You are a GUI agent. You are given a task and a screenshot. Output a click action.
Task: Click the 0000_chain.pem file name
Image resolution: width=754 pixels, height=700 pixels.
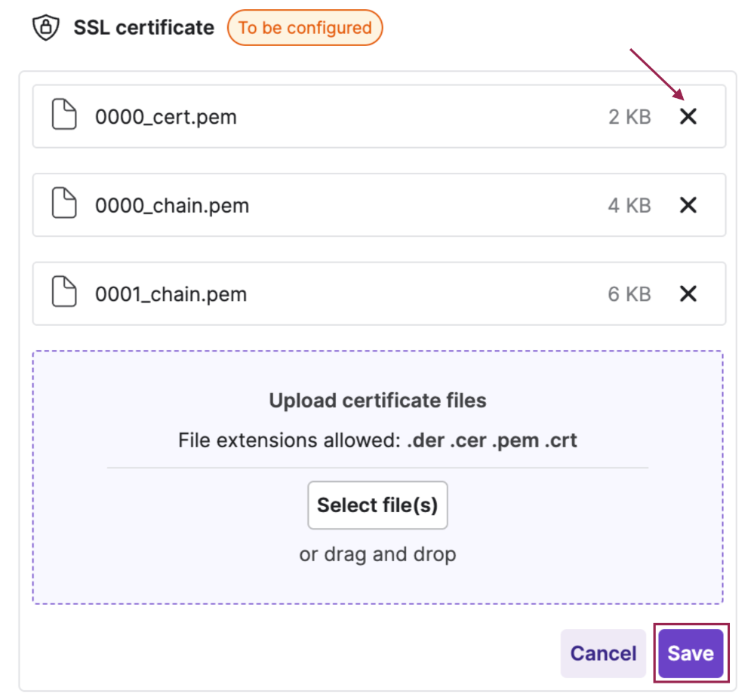172,206
